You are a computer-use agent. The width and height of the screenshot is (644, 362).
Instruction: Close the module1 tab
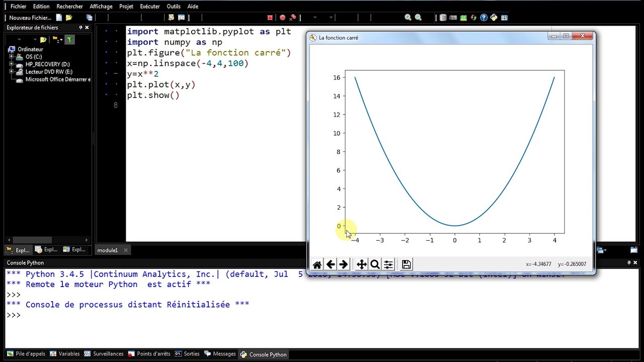(126, 250)
